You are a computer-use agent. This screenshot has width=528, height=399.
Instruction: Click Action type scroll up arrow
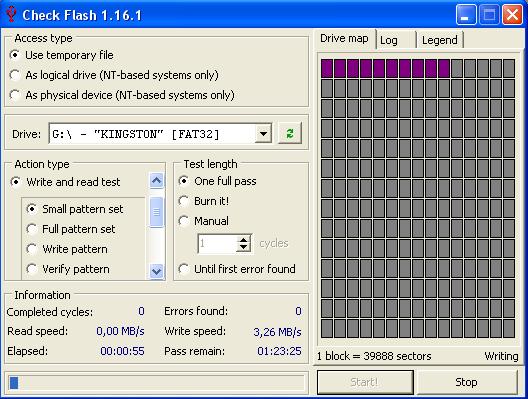pos(156,181)
